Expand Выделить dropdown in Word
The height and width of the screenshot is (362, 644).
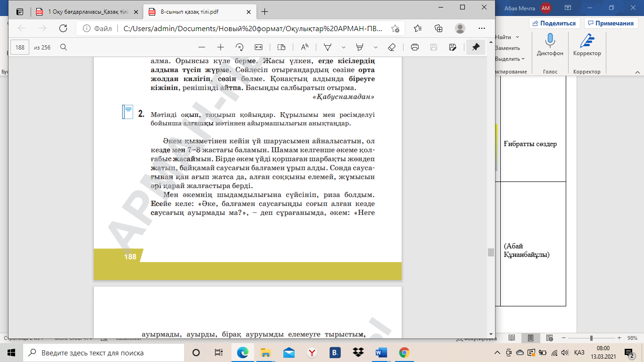523,59
